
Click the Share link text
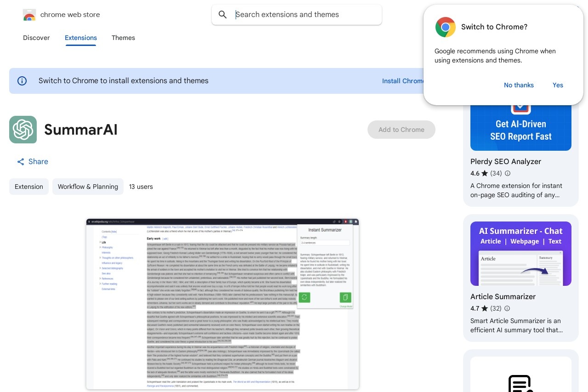38,162
